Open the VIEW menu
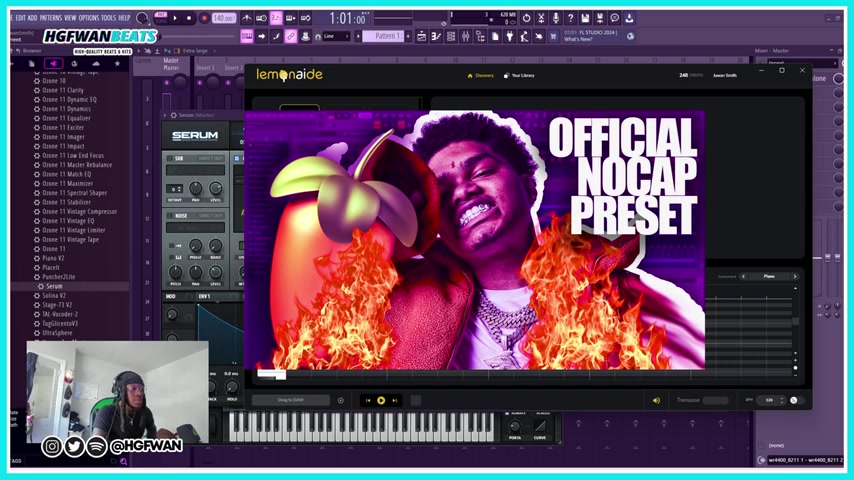This screenshot has width=854, height=480. click(x=71, y=18)
